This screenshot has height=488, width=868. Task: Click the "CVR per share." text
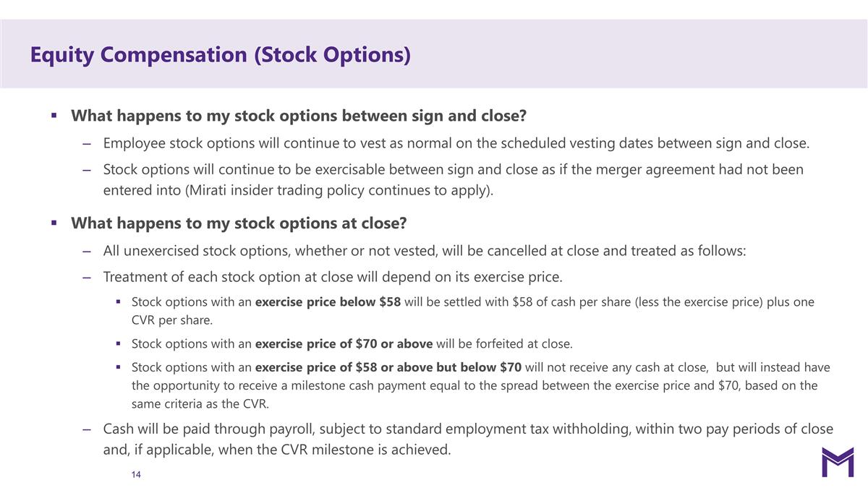[x=172, y=320]
